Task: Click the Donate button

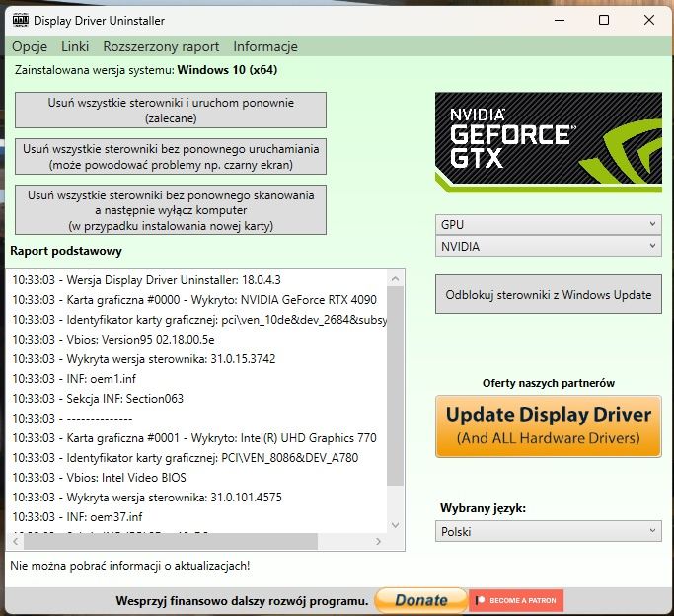Action: pos(420,600)
